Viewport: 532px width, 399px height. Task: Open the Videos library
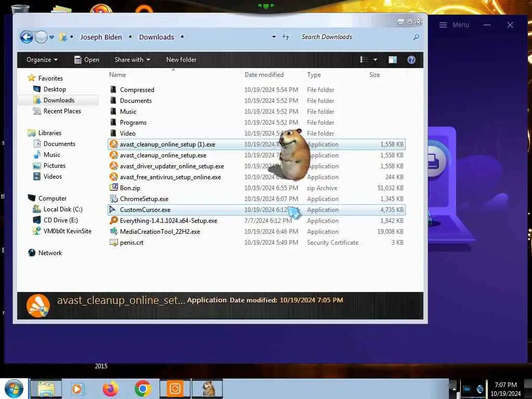tap(52, 177)
